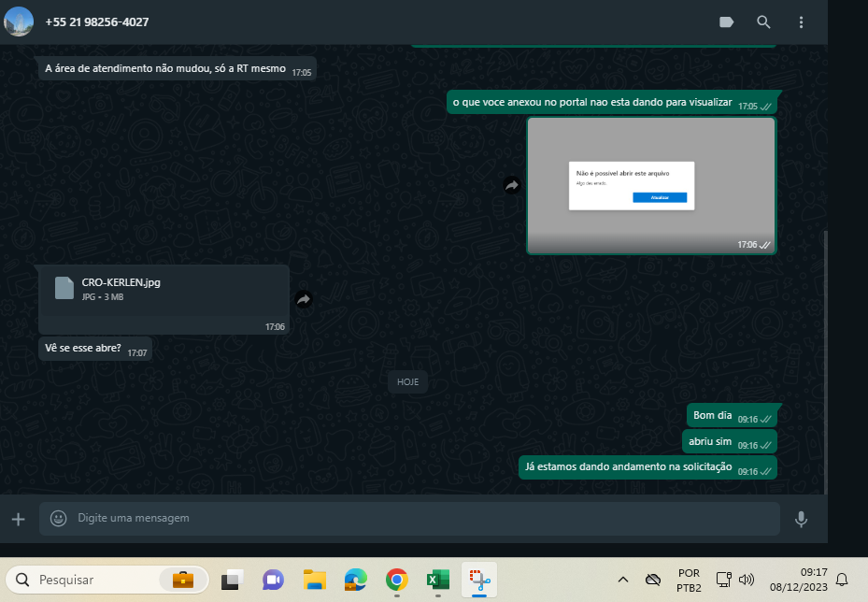
Task: Open Excel from the taskbar
Action: pyautogui.click(x=438, y=580)
